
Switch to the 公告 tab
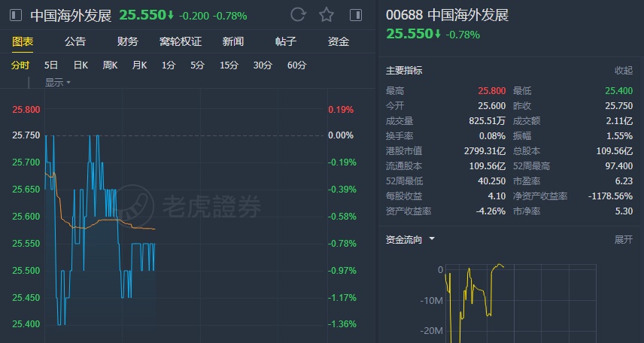[75, 41]
